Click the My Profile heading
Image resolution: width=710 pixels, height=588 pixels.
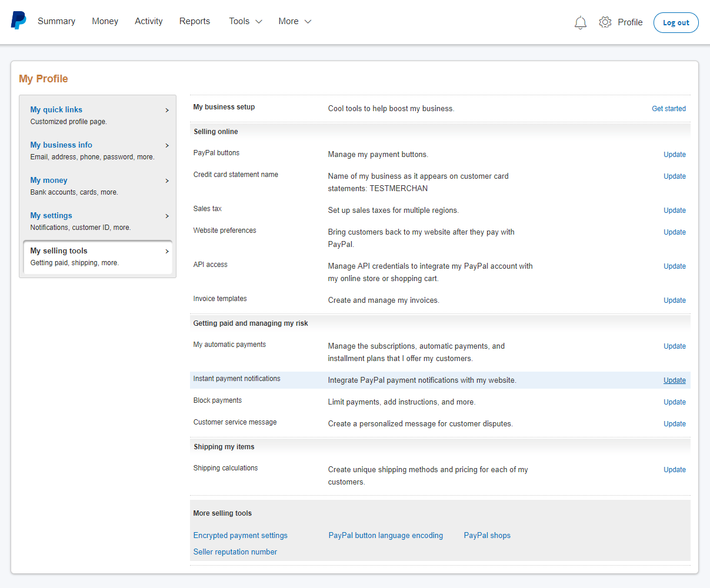click(44, 79)
